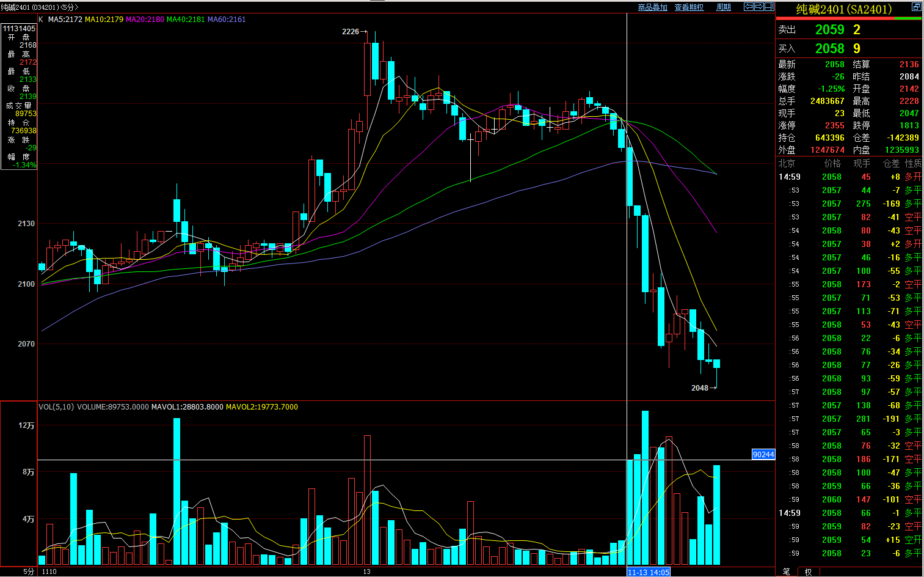Click the 最低 value 2047
The height and width of the screenshot is (577, 924).
point(909,113)
